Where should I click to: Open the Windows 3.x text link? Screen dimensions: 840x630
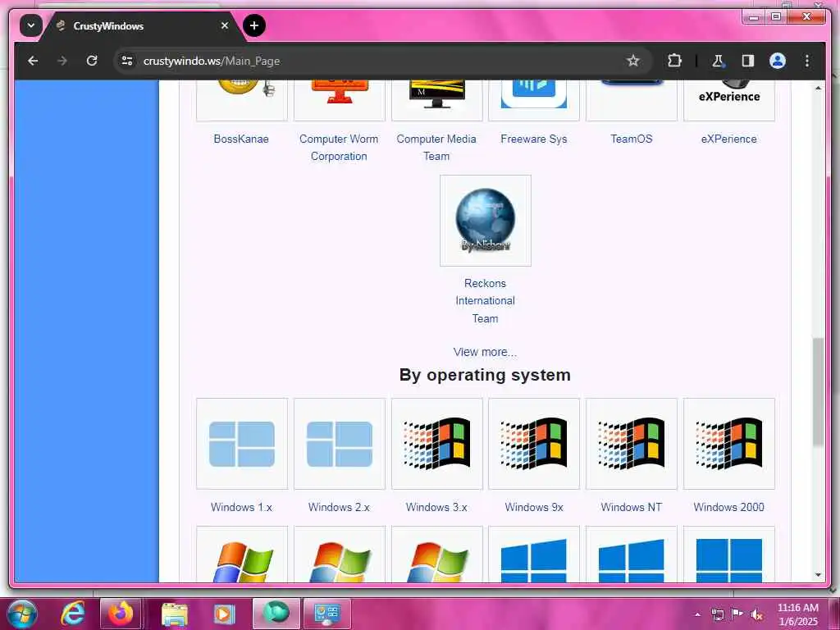tap(436, 507)
